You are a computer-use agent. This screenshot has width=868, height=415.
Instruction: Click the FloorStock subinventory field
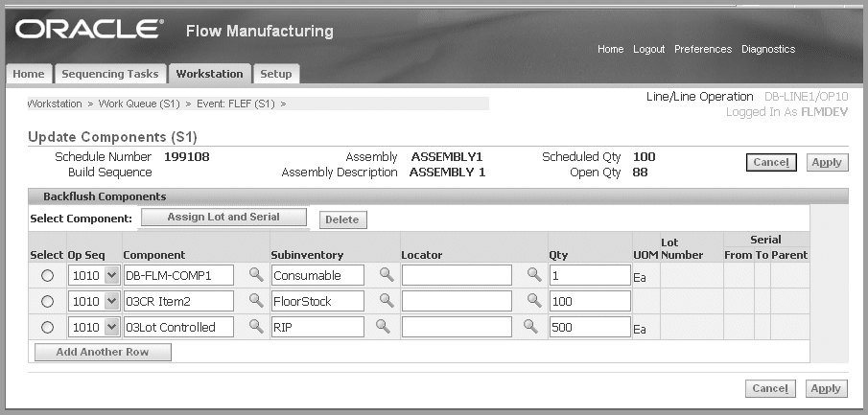(317, 301)
